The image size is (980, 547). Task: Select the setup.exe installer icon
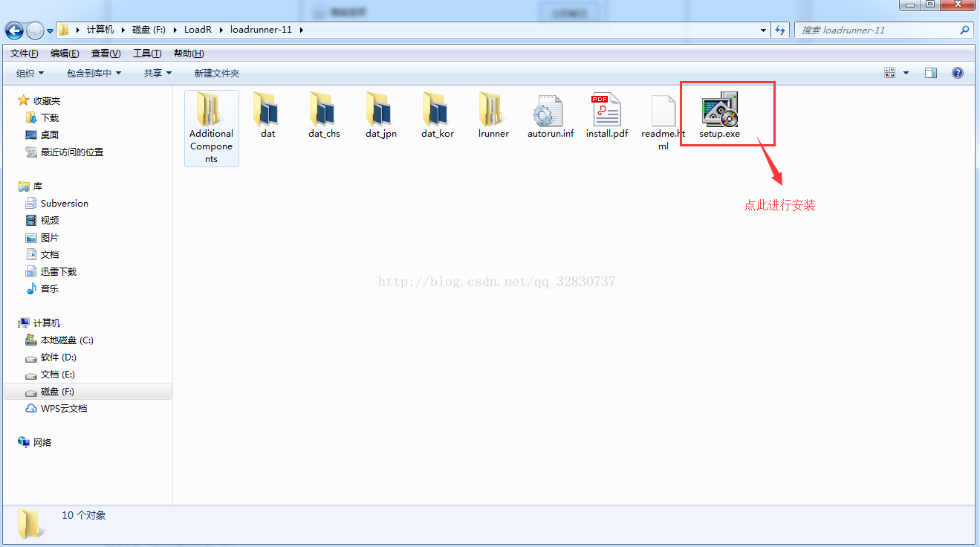point(720,109)
